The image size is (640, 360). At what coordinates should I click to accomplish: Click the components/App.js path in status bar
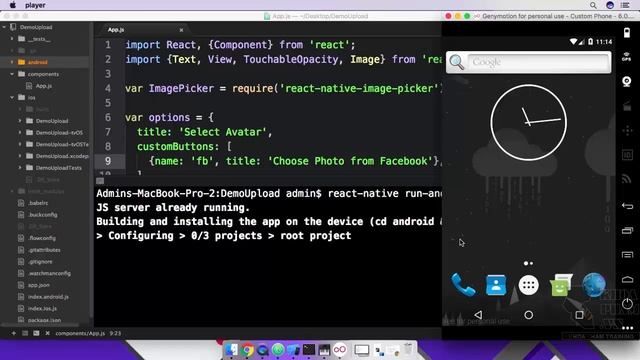coord(80,333)
